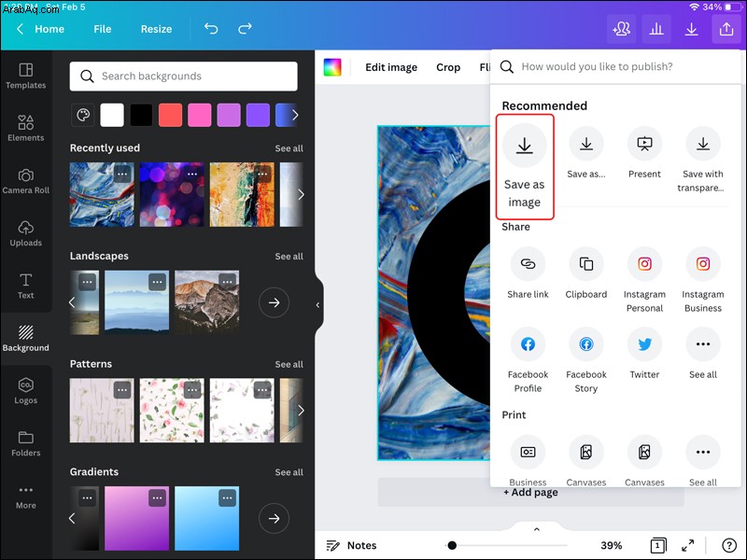This screenshot has width=747, height=560.
Task: Click the rainbow color square in toolbar
Action: [x=332, y=67]
